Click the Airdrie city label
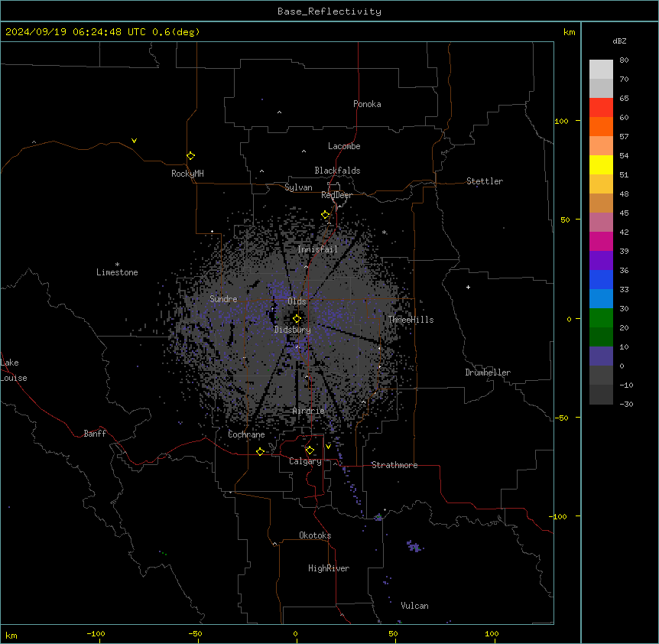This screenshot has height=644, width=659. 309,411
